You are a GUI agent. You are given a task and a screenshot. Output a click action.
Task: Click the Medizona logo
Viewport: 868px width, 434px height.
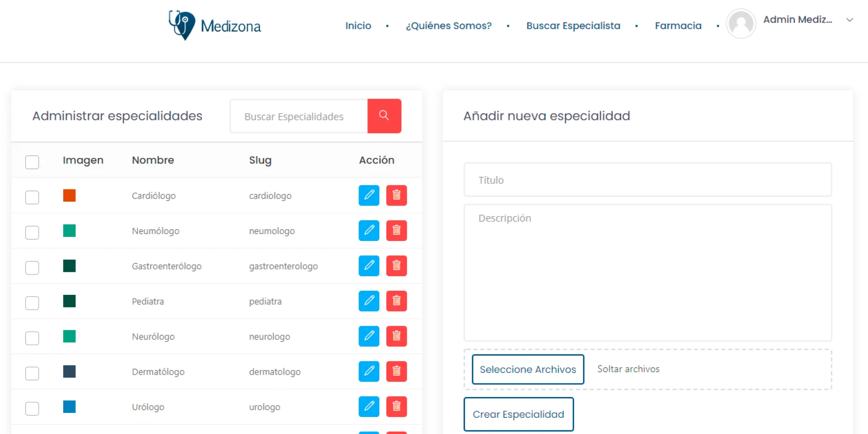tap(215, 26)
